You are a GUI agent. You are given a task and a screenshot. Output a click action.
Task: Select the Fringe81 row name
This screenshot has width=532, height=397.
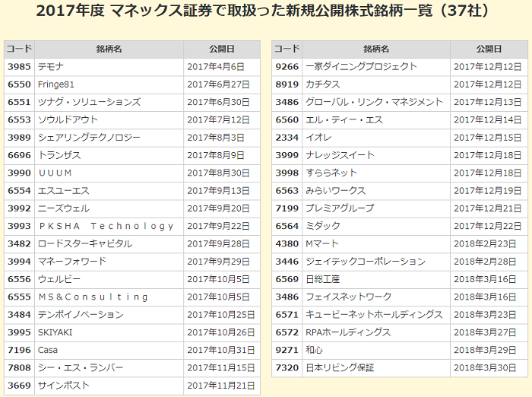55,84
